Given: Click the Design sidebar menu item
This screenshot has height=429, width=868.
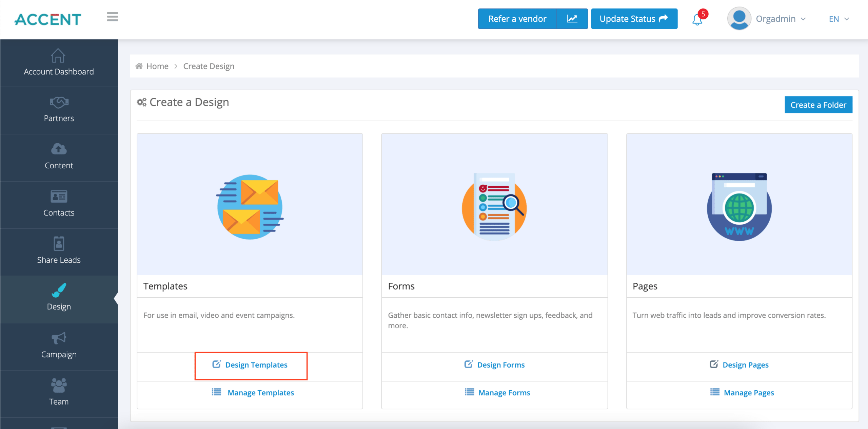Looking at the screenshot, I should (x=59, y=299).
